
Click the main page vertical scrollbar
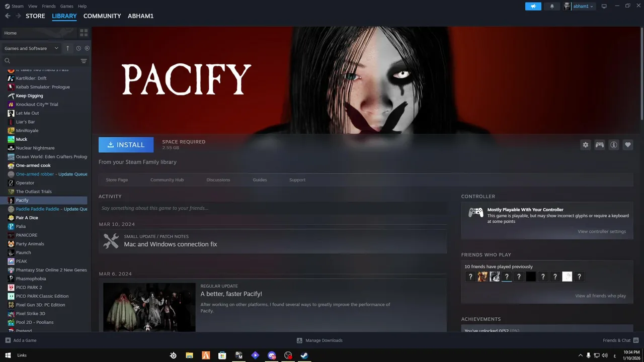[x=641, y=73]
